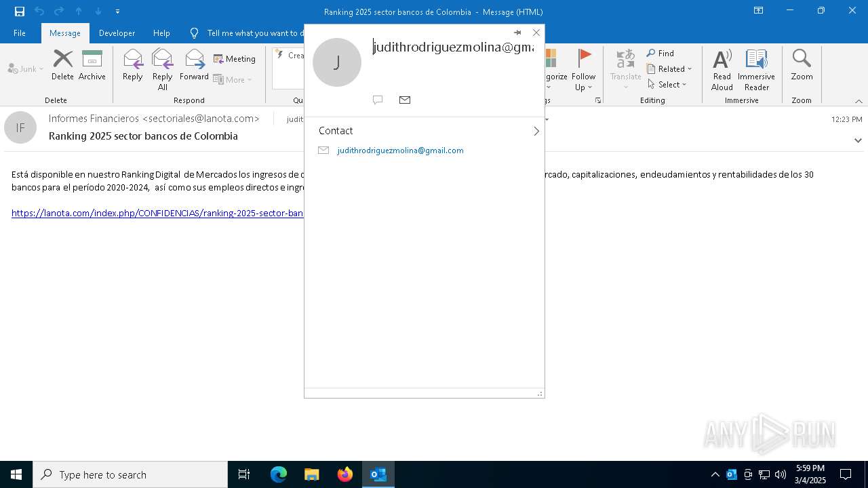Open the More respond actions dropdown
This screenshot has height=488, width=868.
pos(233,79)
